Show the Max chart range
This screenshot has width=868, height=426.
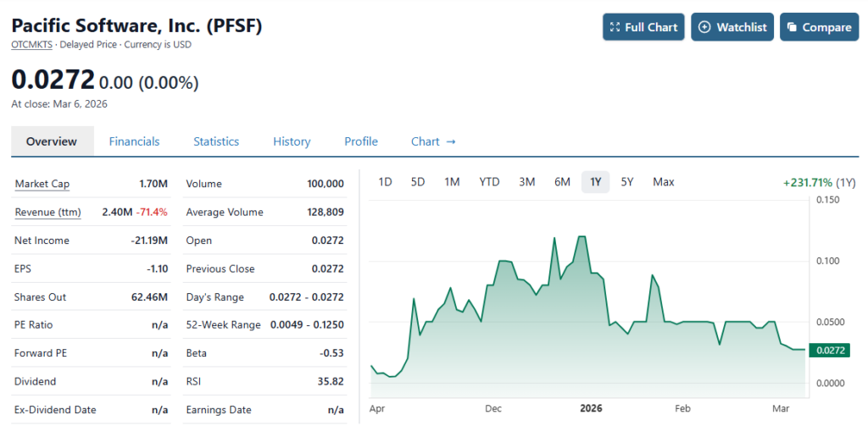tap(664, 182)
